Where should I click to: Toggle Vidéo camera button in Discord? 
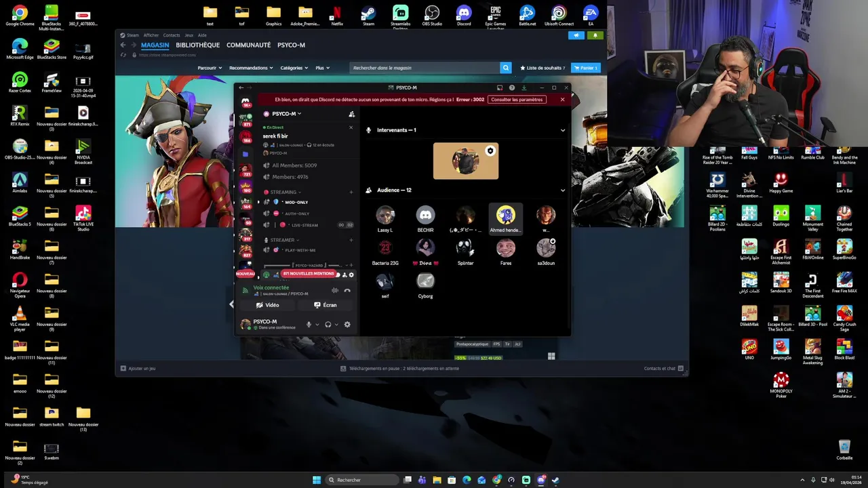tap(267, 305)
